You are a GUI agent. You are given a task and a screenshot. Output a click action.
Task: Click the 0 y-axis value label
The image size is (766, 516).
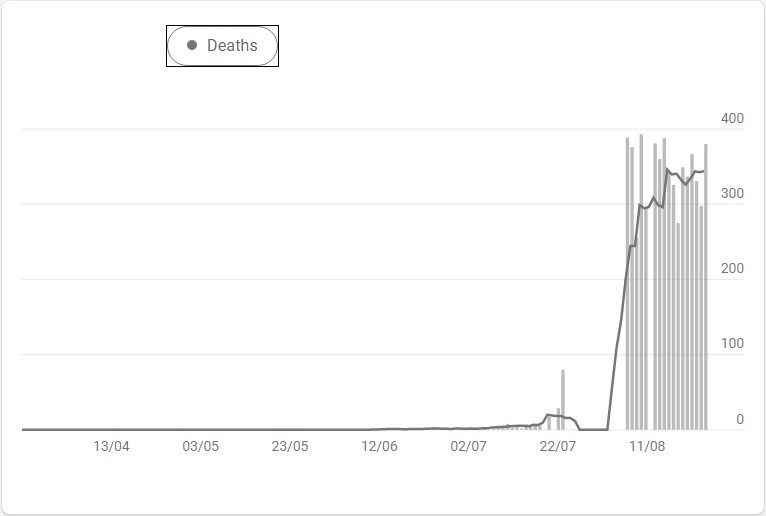740,419
